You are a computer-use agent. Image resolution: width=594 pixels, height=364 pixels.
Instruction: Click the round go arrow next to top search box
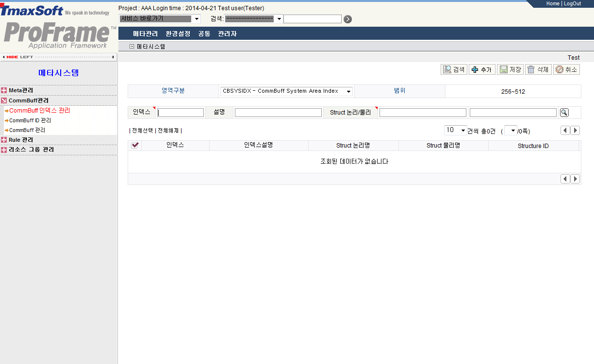[347, 19]
